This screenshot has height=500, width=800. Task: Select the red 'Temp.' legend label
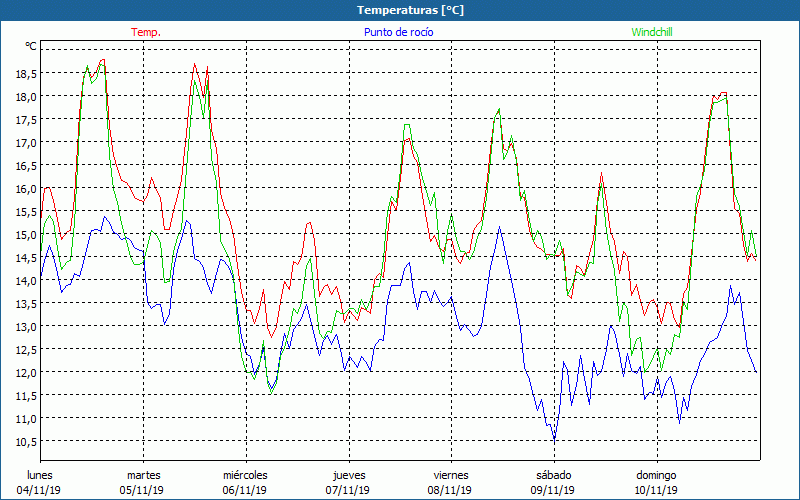point(146,32)
